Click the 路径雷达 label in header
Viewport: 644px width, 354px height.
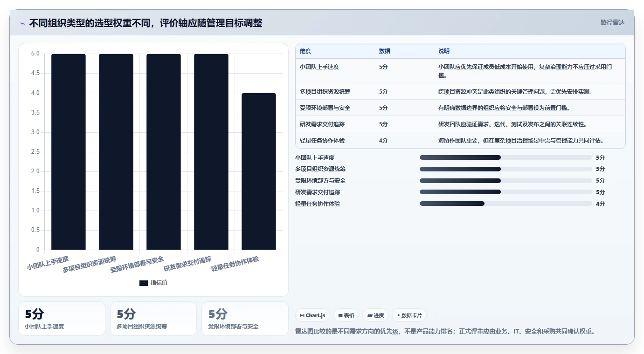click(612, 22)
